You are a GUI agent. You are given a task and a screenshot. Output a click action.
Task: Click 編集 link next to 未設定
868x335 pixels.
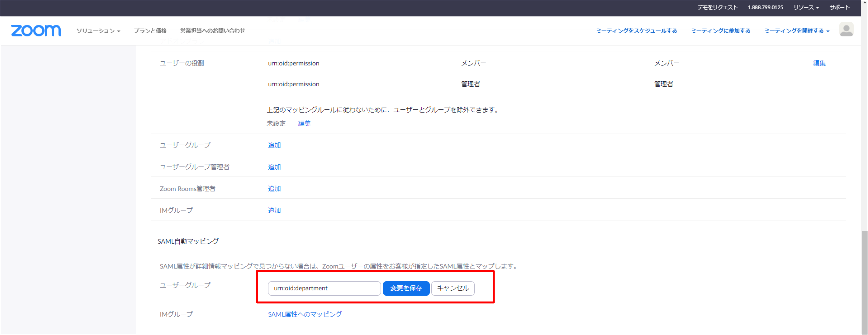click(304, 123)
